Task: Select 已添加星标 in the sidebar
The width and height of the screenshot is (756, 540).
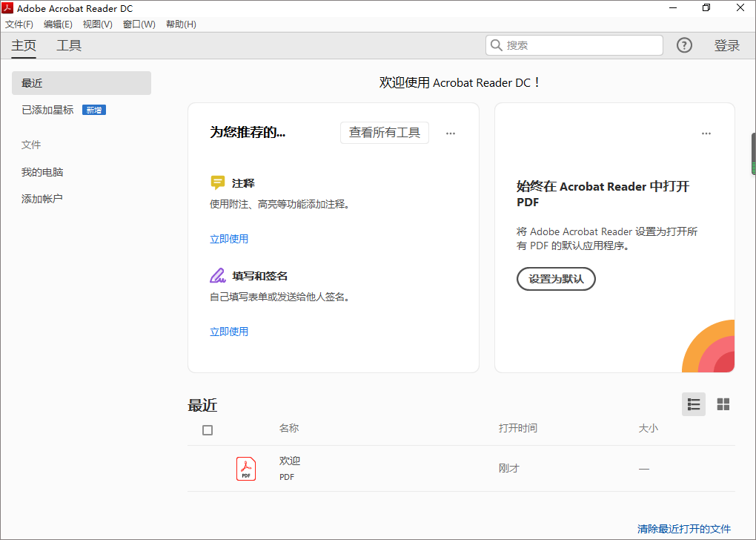Action: 47,110
